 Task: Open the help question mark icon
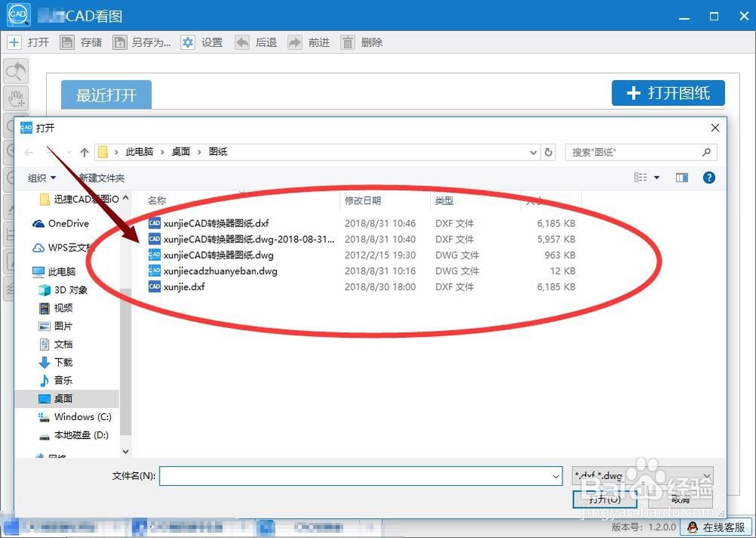click(x=709, y=178)
